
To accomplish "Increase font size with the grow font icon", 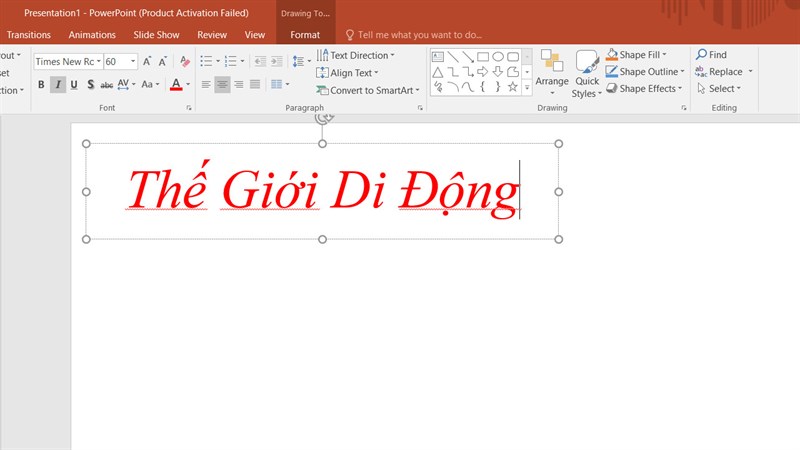I will click(147, 62).
